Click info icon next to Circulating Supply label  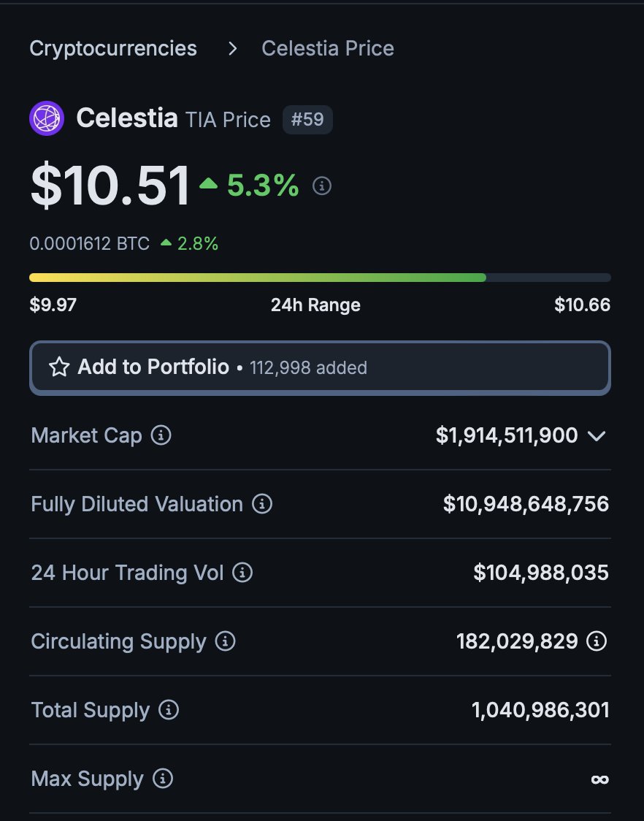click(225, 641)
